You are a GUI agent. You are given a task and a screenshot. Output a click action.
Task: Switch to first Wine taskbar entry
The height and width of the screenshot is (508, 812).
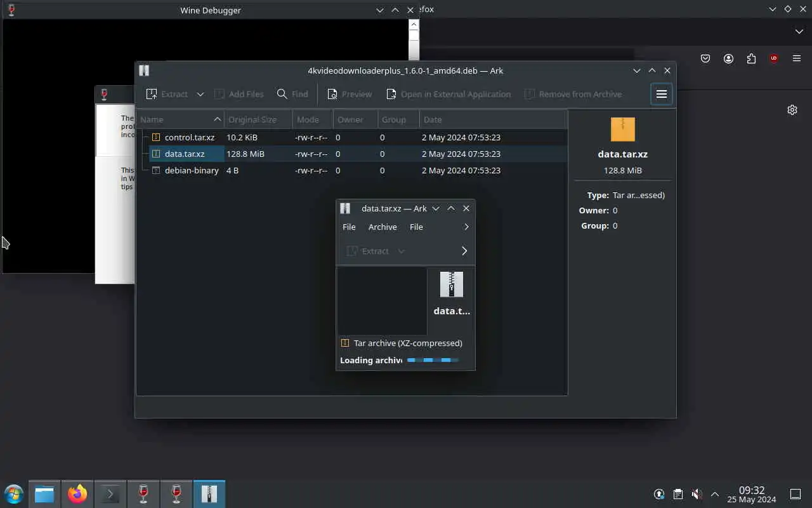pyautogui.click(x=143, y=494)
